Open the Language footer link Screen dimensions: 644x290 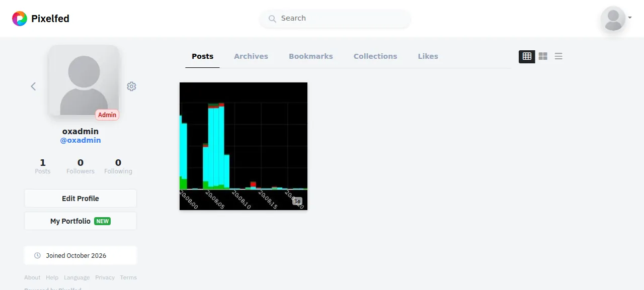[x=77, y=277]
